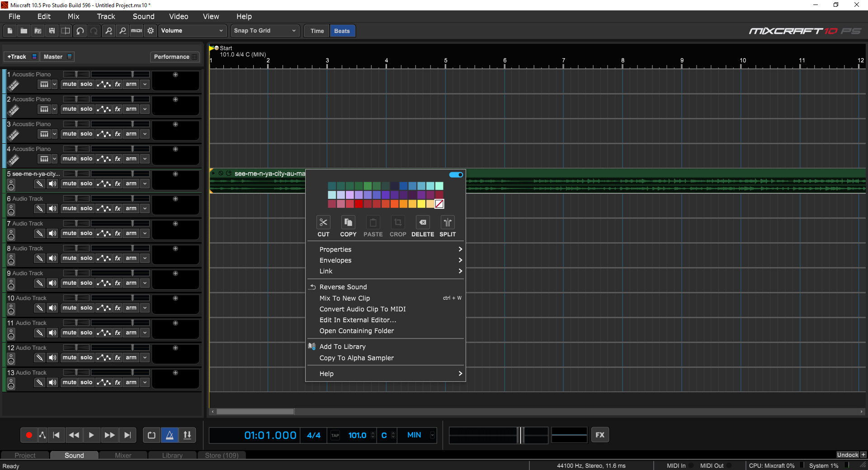Pick the yellow color swatch for the clip
Image resolution: width=868 pixels, height=470 pixels.
click(421, 204)
